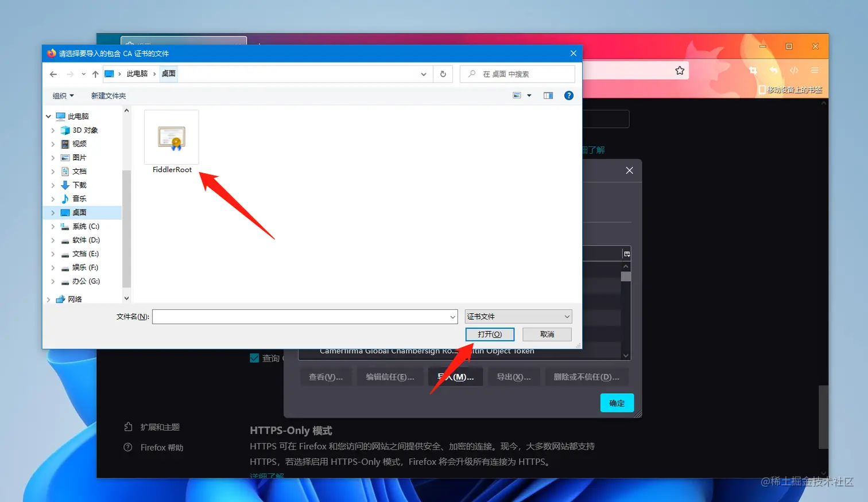The image size is (868, 502).
Task: Refresh the Desktop folder listing
Action: point(443,74)
